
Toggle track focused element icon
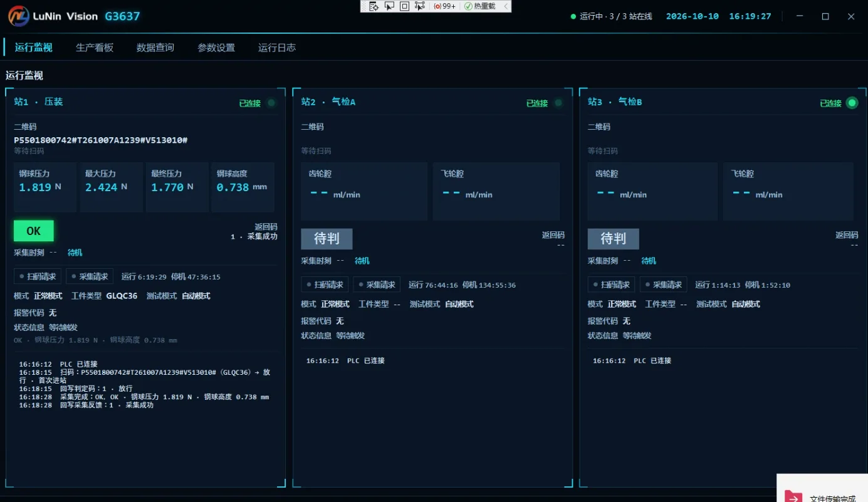click(x=420, y=6)
